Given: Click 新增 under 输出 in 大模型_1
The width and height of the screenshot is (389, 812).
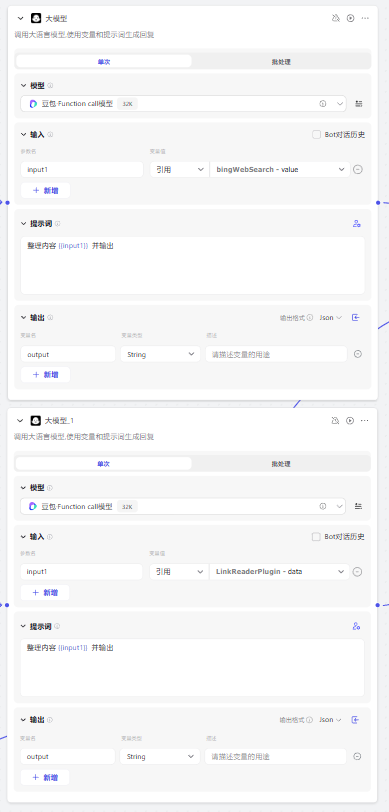Looking at the screenshot, I should (45, 777).
